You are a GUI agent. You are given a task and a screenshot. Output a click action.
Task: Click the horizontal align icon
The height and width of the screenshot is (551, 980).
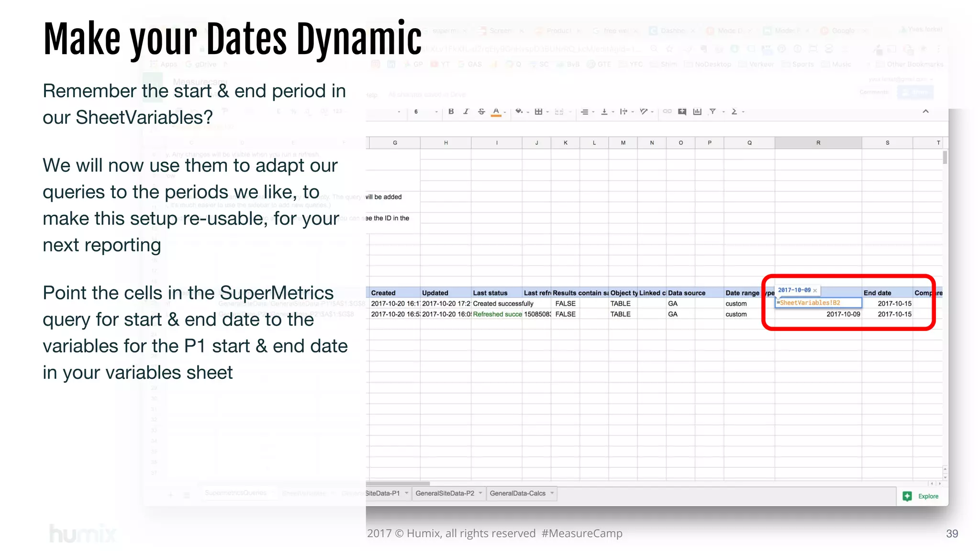(x=584, y=111)
